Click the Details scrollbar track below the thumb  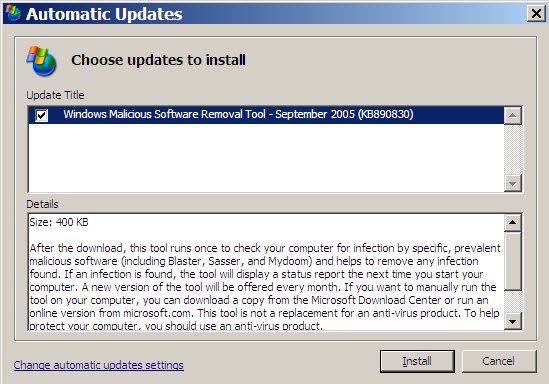(x=513, y=302)
